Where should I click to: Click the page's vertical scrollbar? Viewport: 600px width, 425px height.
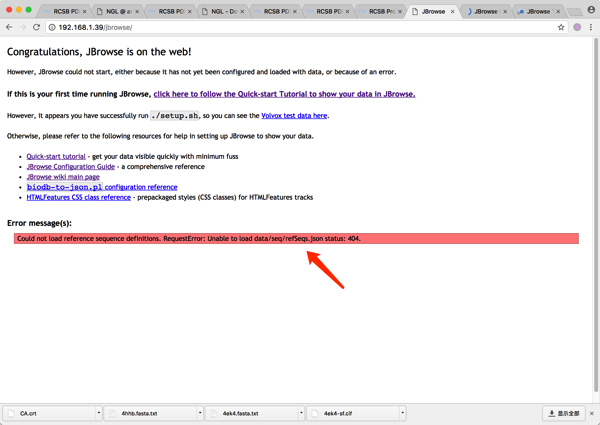coord(595,214)
